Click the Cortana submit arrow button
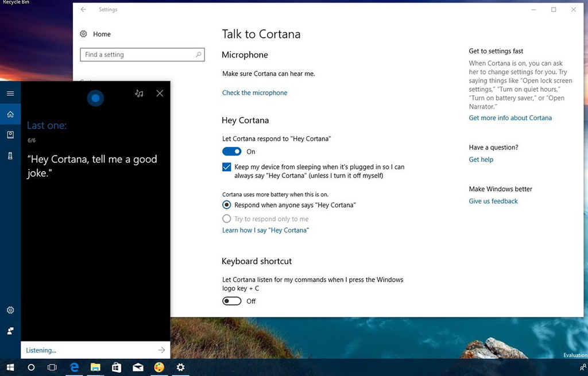This screenshot has width=588, height=376. point(161,350)
